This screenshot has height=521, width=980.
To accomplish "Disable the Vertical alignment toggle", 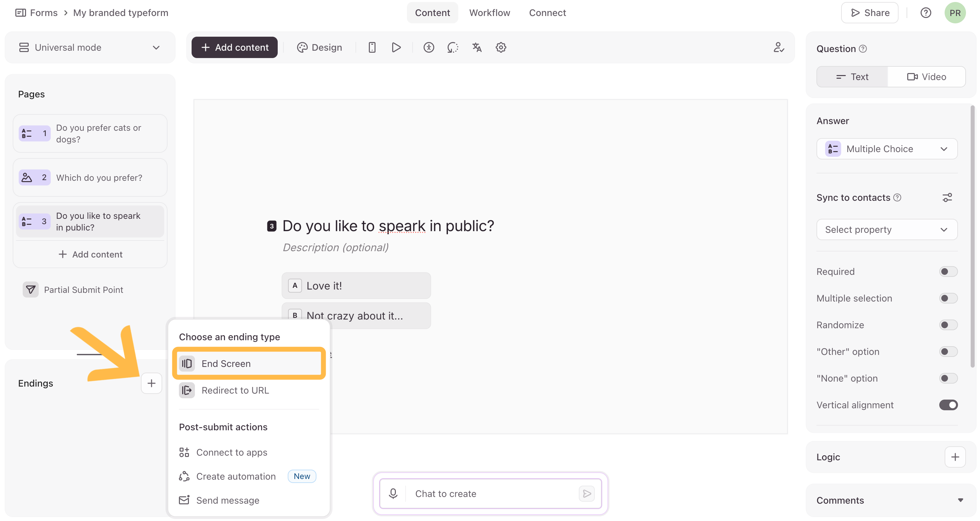I will coord(948,405).
